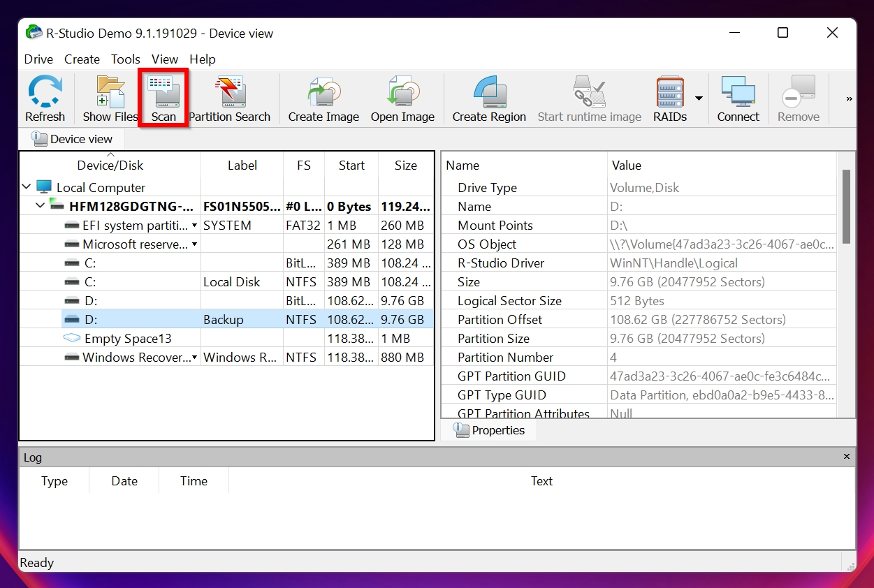Open the View menu

click(165, 59)
